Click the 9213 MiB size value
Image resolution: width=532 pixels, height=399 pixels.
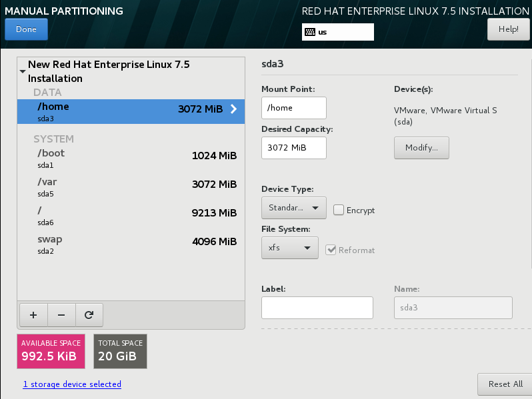click(214, 213)
